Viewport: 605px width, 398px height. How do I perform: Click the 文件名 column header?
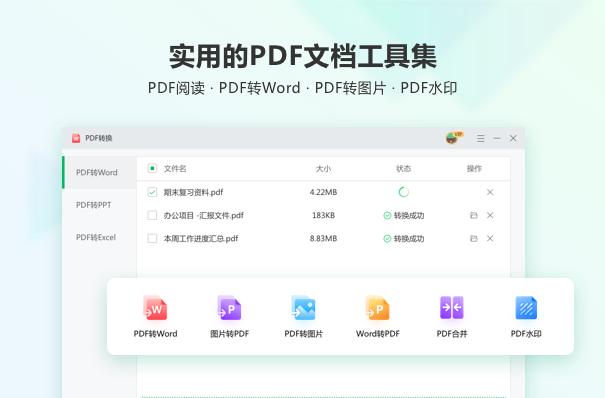click(175, 169)
